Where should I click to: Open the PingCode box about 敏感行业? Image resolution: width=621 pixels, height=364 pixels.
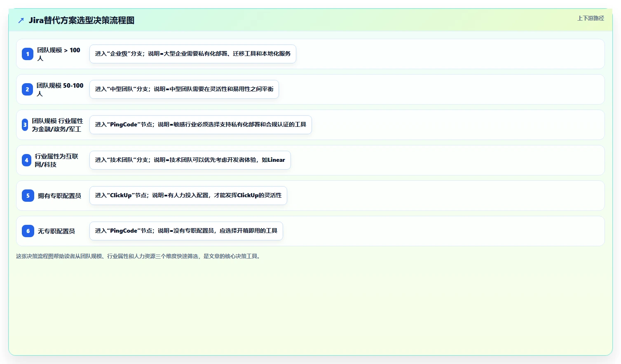[201, 125]
